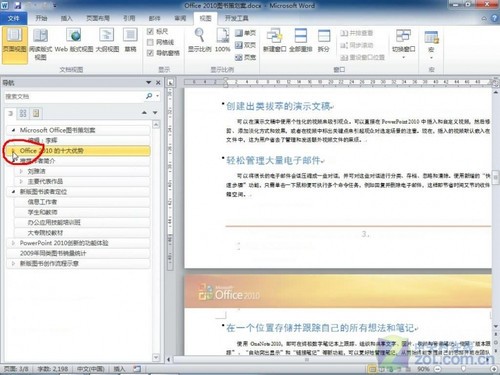500x375 pixels.
Task: Click zoom out minus button
Action: point(437,369)
